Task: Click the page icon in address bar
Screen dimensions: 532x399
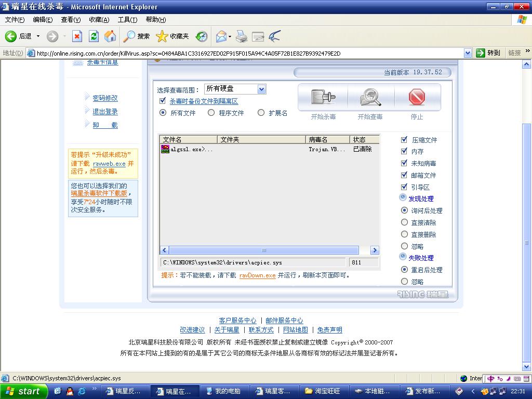Action: (31, 54)
